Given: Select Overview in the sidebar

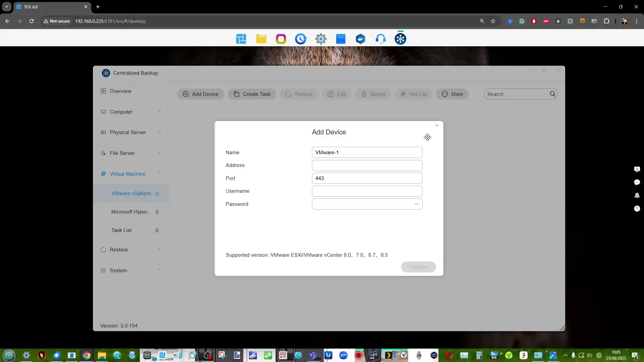Looking at the screenshot, I should (x=131, y=91).
